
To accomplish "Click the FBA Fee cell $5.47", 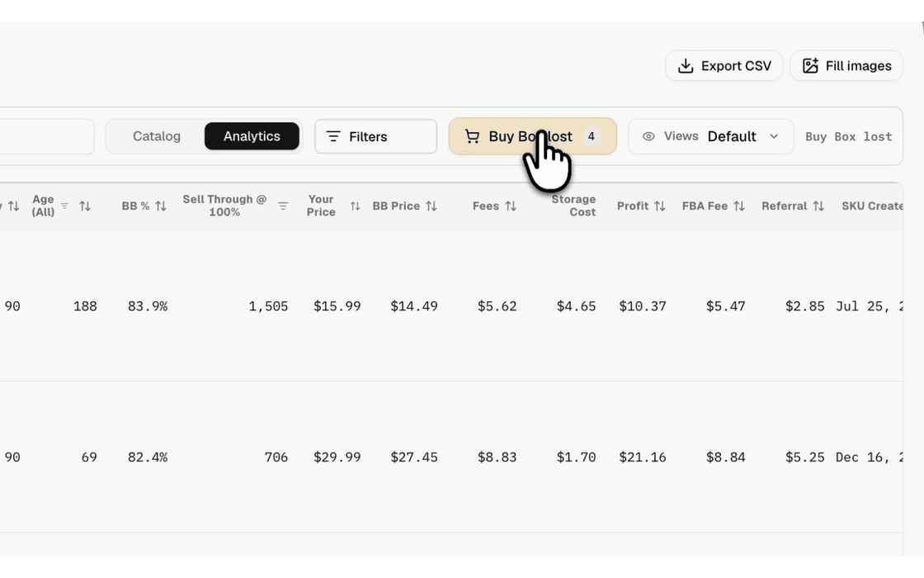I will tap(726, 306).
